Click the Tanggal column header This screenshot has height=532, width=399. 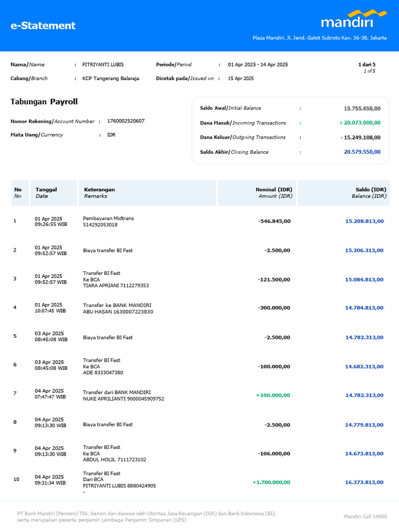pyautogui.click(x=54, y=193)
